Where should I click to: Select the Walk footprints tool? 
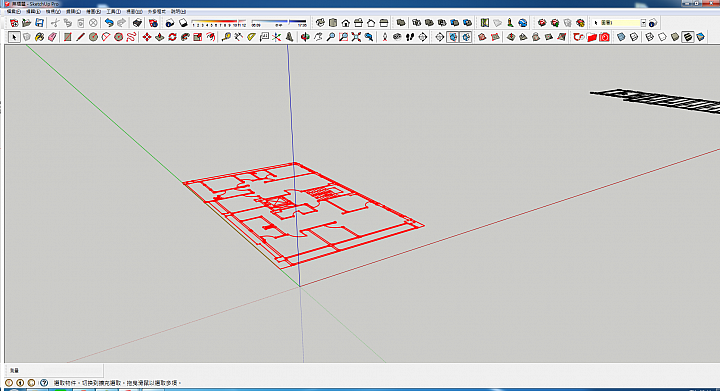(x=410, y=37)
